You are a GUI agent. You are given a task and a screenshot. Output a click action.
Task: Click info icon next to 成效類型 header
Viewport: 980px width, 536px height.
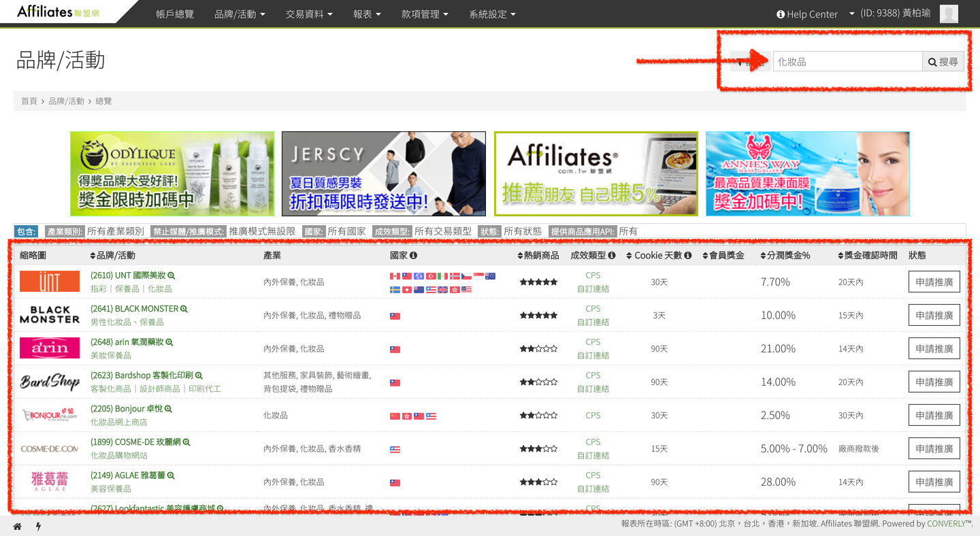tap(612, 256)
